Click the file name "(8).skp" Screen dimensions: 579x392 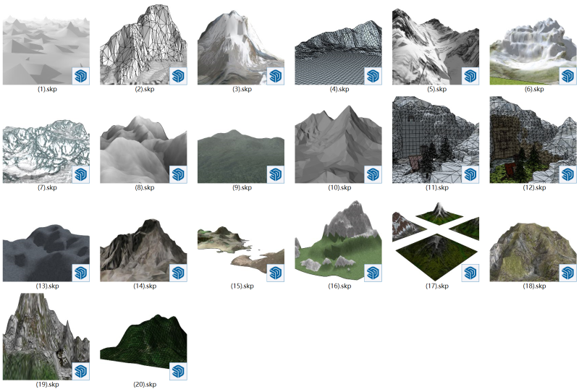(145, 187)
